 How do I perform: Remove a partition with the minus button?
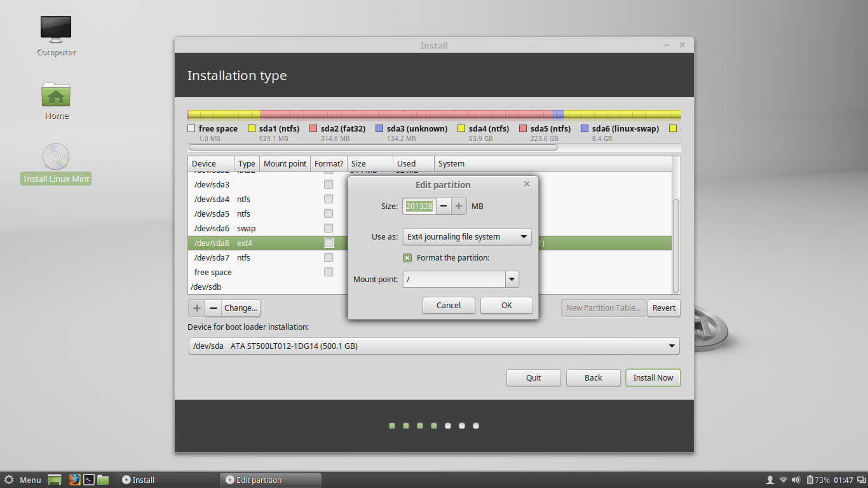[213, 308]
